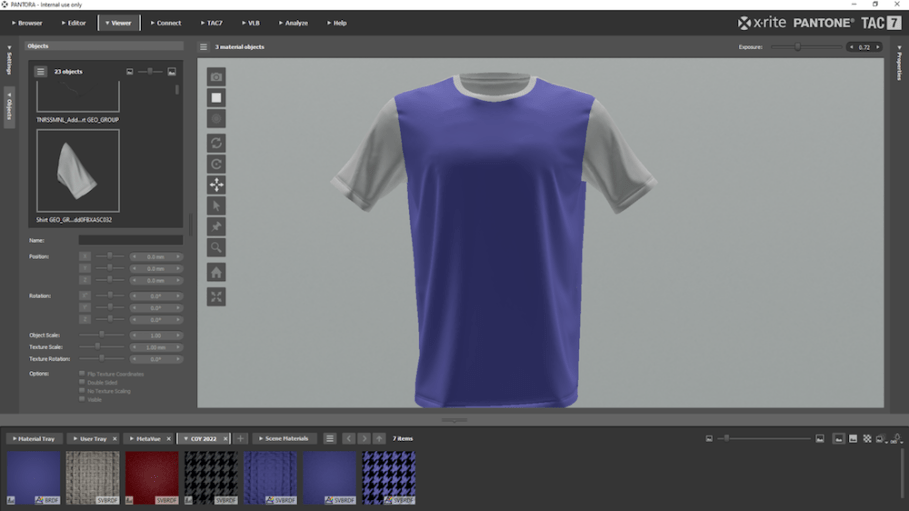Image resolution: width=909 pixels, height=511 pixels.
Task: Open the hamburger menu beside 23 objects
Action: click(x=40, y=71)
